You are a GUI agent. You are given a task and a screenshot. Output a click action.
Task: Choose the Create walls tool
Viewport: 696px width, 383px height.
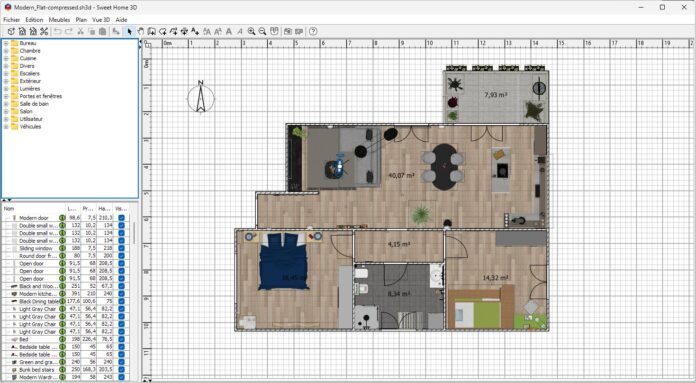pos(152,31)
